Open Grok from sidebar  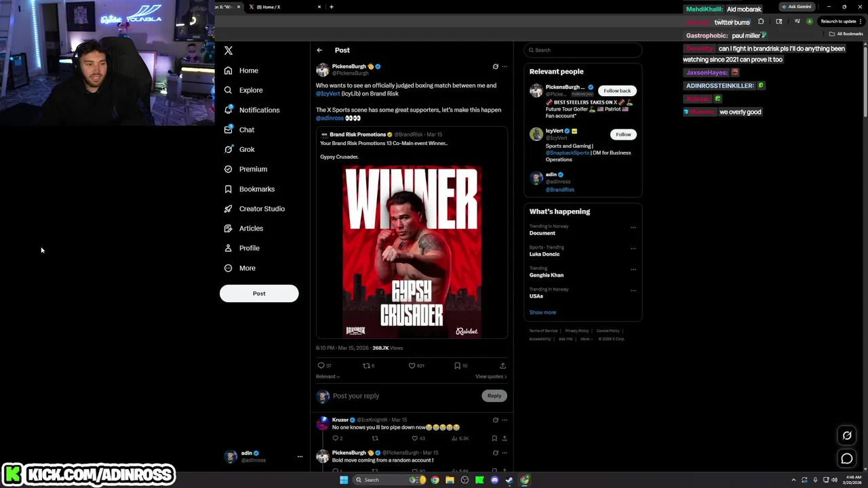[239, 149]
